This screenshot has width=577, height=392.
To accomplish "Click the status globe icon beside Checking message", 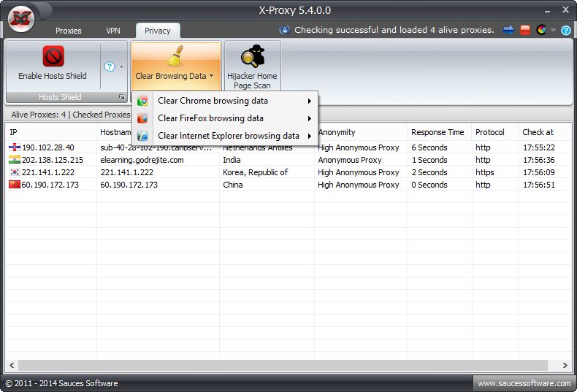I will click(284, 30).
